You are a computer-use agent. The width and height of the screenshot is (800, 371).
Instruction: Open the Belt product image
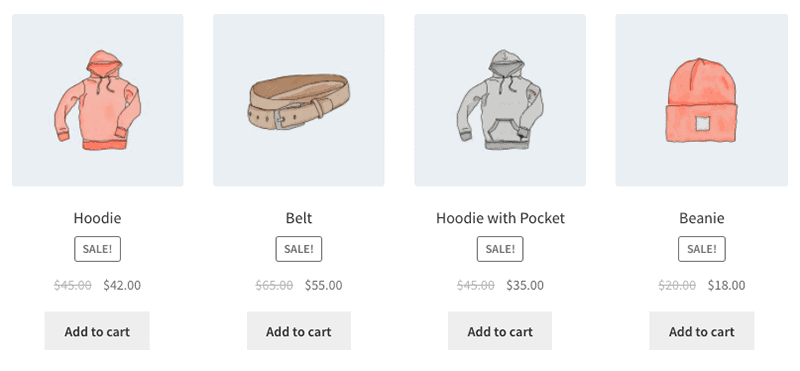[298, 100]
